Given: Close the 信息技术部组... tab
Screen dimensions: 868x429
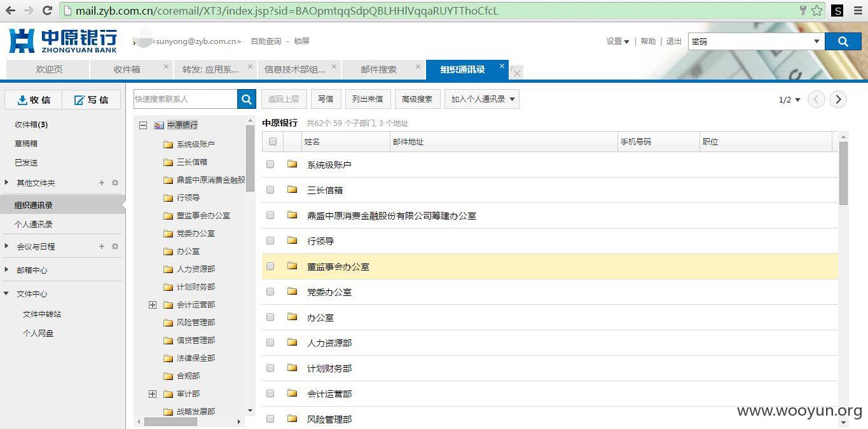Looking at the screenshot, I should tap(335, 66).
